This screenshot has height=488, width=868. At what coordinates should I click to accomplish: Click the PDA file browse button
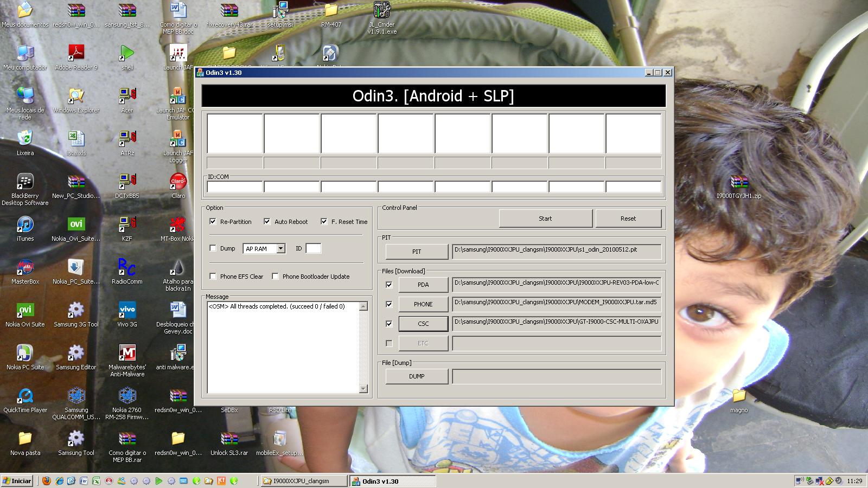pyautogui.click(x=423, y=285)
